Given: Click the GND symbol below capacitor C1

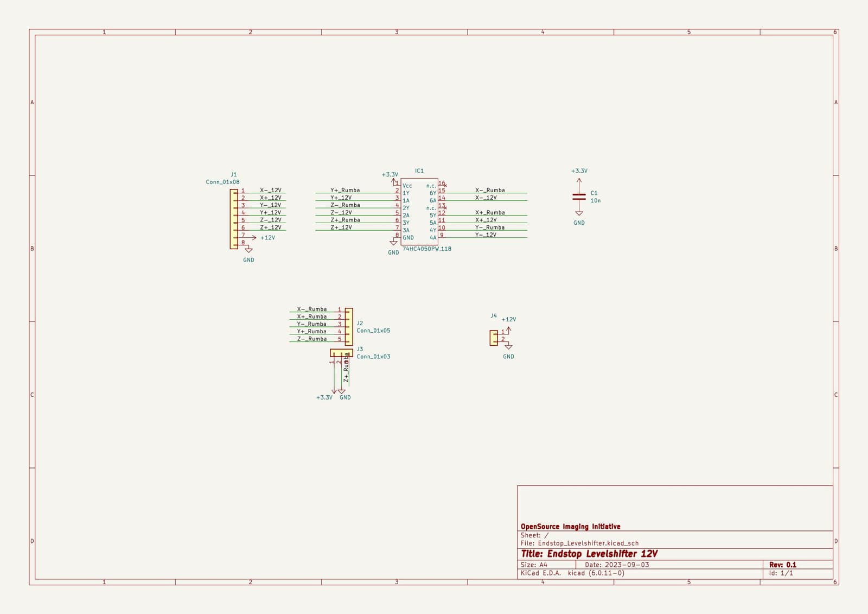Looking at the screenshot, I should point(579,213).
